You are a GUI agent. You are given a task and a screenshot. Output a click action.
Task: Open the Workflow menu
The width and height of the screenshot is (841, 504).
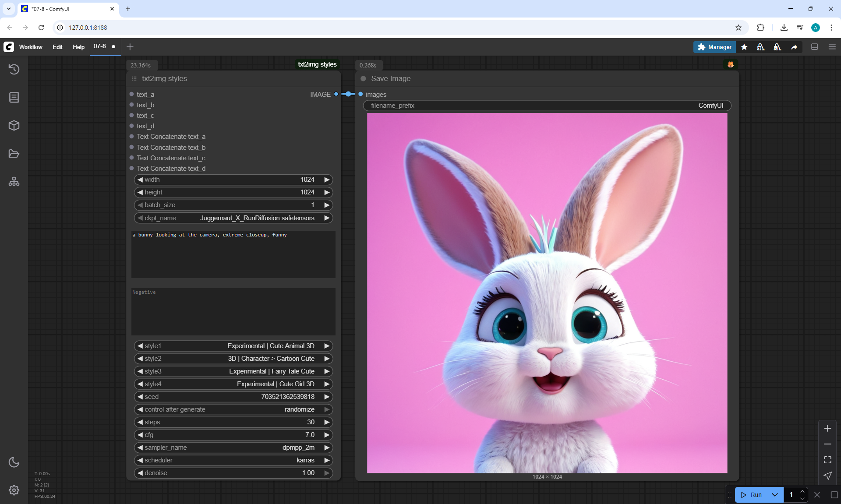coord(31,47)
